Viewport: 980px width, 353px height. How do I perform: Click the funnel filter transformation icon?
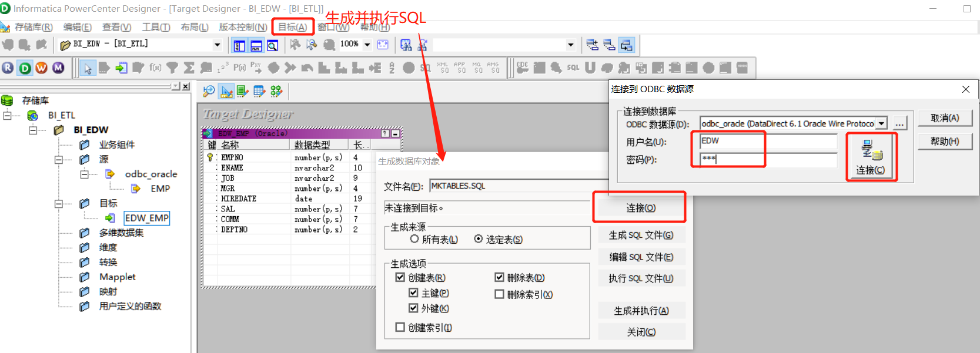(172, 68)
